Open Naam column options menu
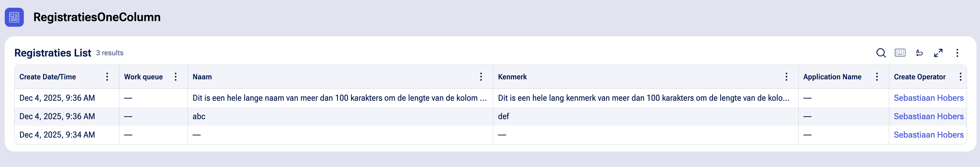 pos(481,77)
